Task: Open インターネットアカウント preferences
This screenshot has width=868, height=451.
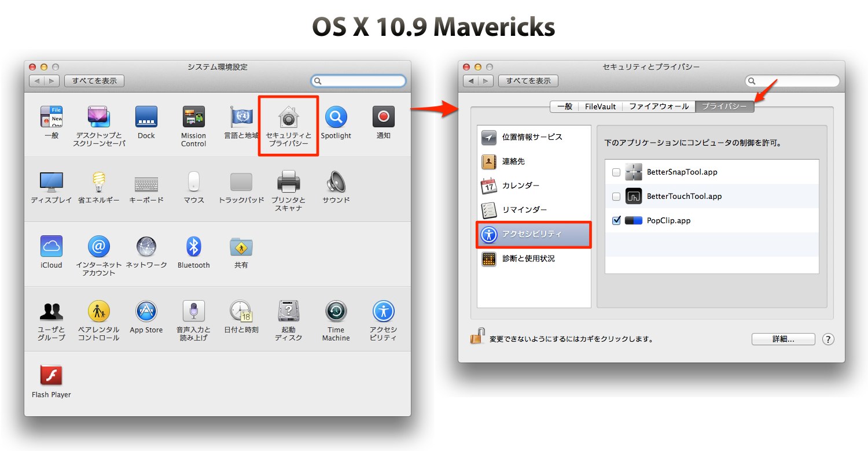Action: [x=99, y=247]
